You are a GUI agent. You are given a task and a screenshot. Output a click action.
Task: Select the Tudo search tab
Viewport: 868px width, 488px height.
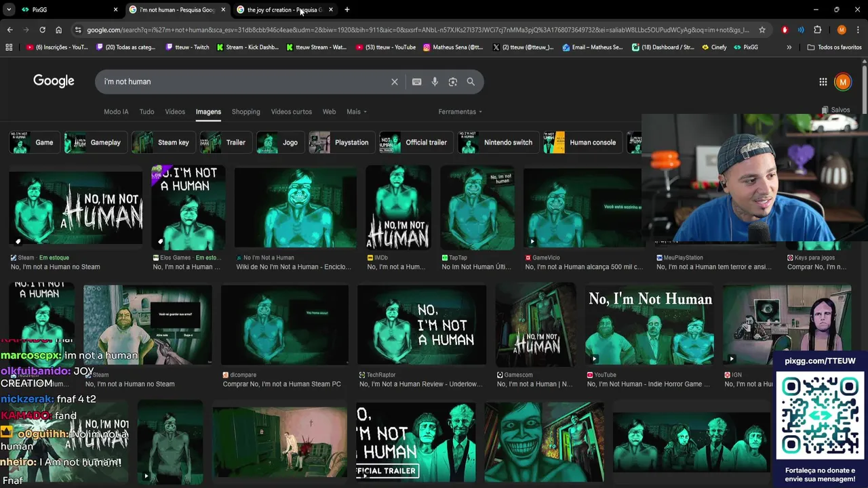146,112
